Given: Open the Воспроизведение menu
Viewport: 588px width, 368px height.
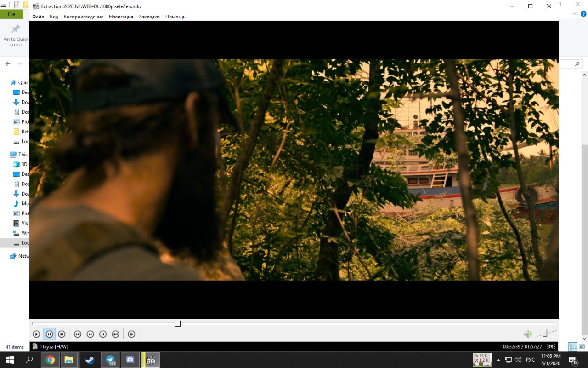Looking at the screenshot, I should (x=84, y=17).
